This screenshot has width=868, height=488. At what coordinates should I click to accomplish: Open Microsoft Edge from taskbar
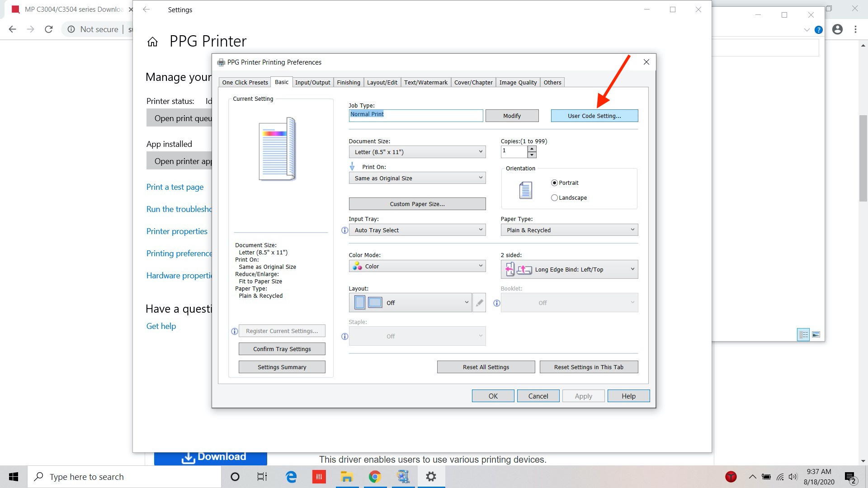[291, 477]
